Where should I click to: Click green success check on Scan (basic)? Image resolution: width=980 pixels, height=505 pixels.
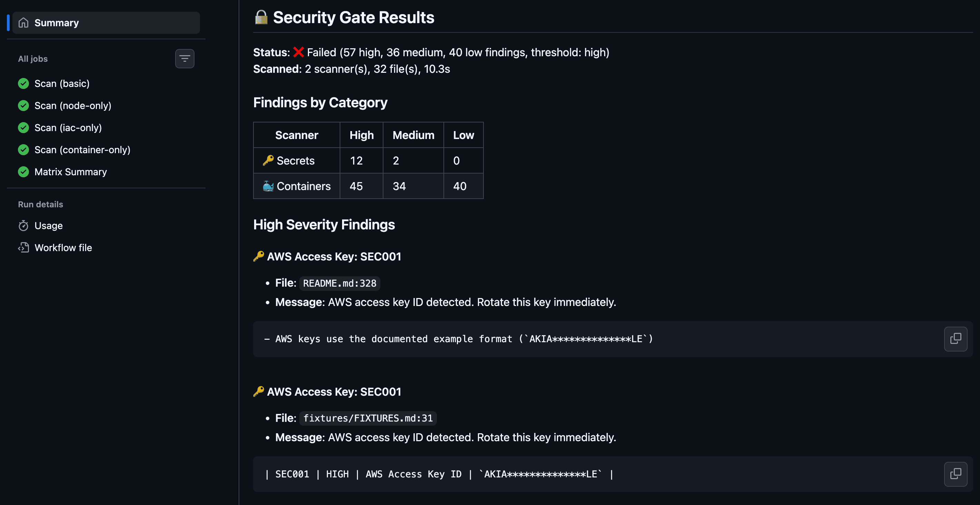tap(23, 83)
